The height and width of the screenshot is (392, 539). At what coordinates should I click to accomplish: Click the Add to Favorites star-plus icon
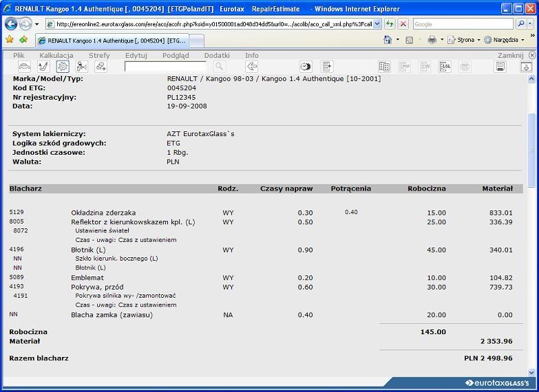pos(23,40)
